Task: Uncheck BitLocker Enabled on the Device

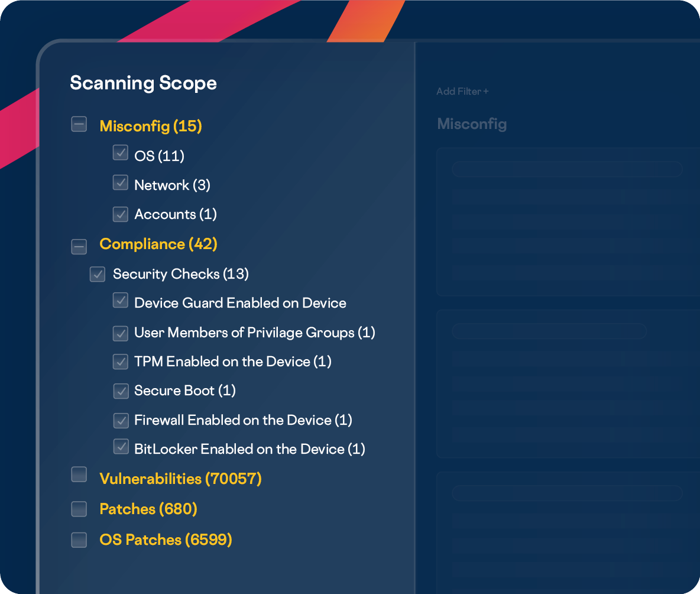Action: point(121,447)
